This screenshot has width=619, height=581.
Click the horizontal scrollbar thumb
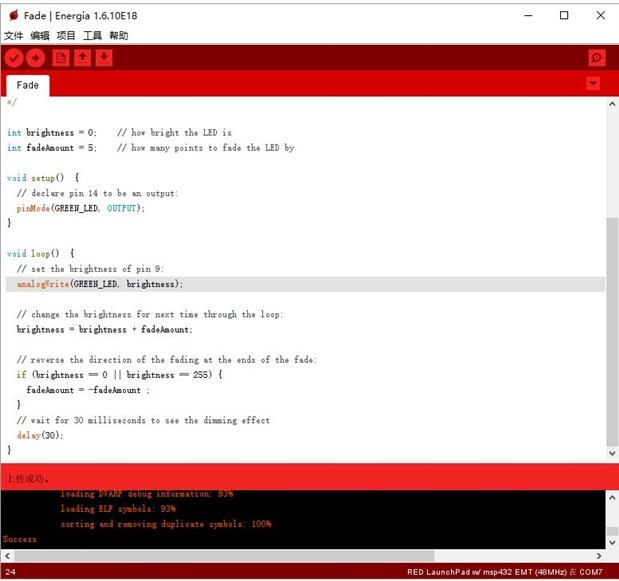coord(224,556)
